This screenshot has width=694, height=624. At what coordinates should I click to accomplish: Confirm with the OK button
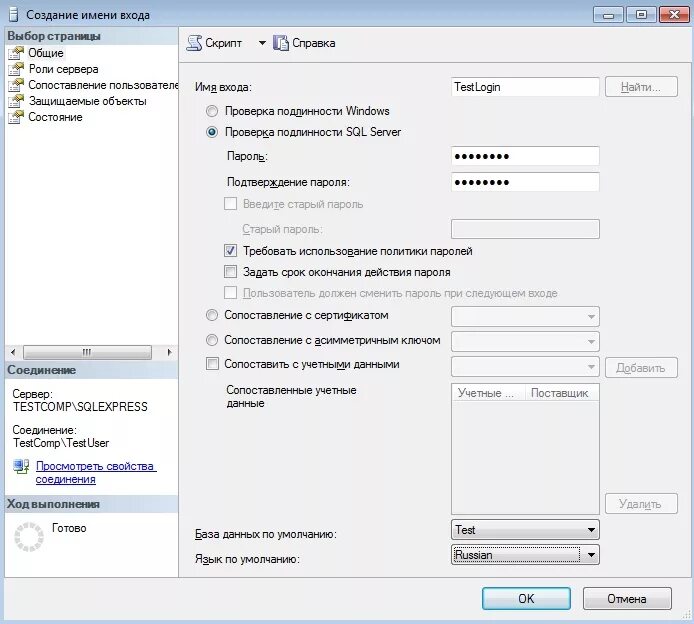coord(526,599)
